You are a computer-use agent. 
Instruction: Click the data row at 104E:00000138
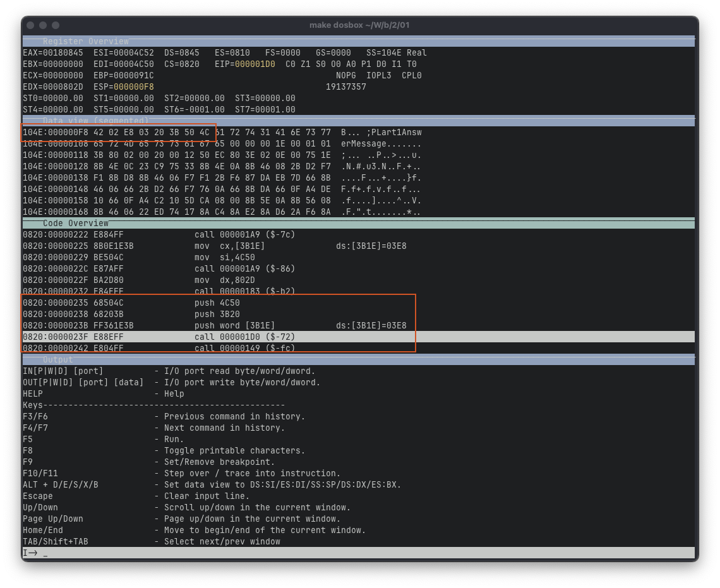pos(222,177)
